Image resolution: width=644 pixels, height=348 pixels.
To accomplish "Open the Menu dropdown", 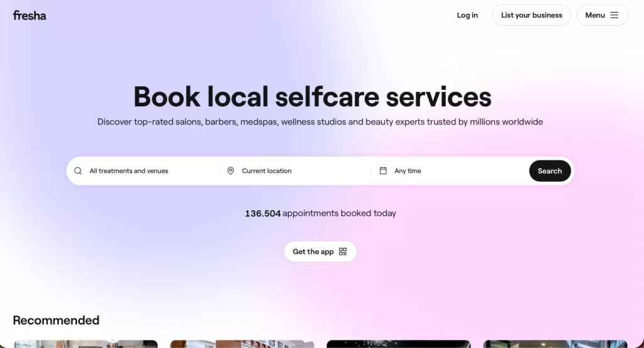I will pos(602,15).
